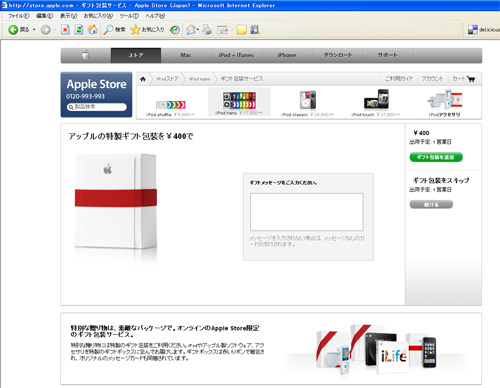The height and width of the screenshot is (388, 500).
Task: Click the home icon in breadcrumb
Action: point(143,79)
